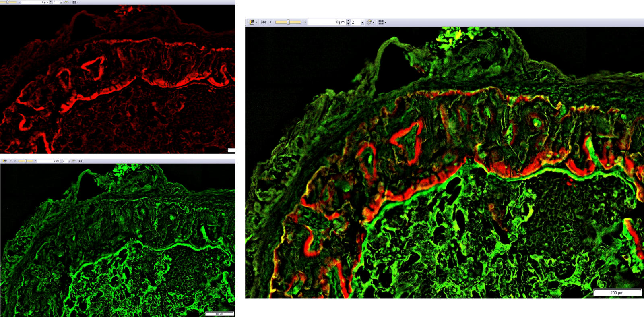Viewport: 644px width, 317px height.
Task: Click the Z position slider in merged image toolbar
Action: point(288,22)
